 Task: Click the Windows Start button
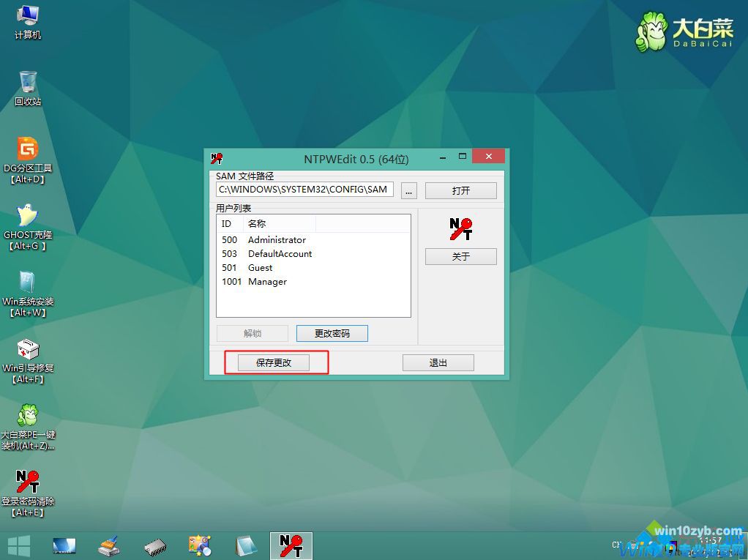point(19,545)
